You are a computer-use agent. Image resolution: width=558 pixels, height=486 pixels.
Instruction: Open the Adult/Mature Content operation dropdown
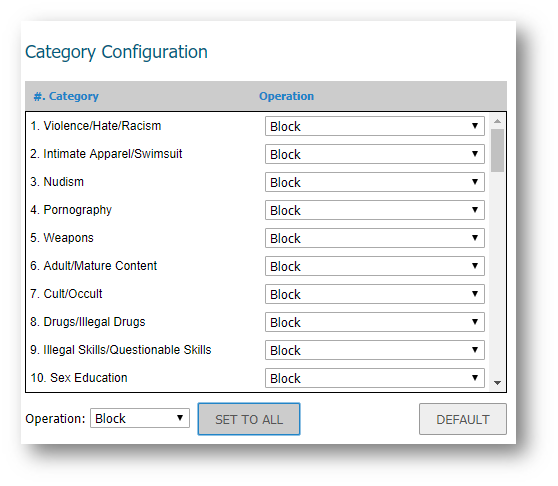tap(374, 266)
